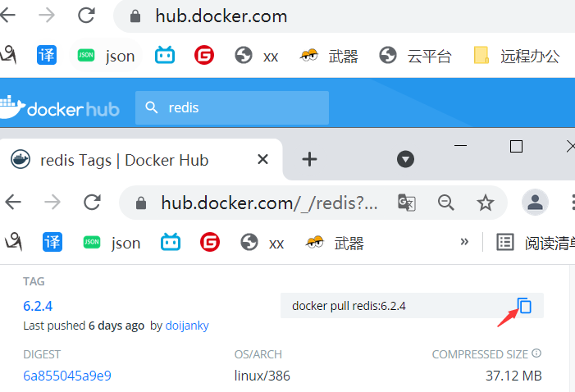Go back in the upper browser window
This screenshot has width=575, height=392.
pos(7,16)
